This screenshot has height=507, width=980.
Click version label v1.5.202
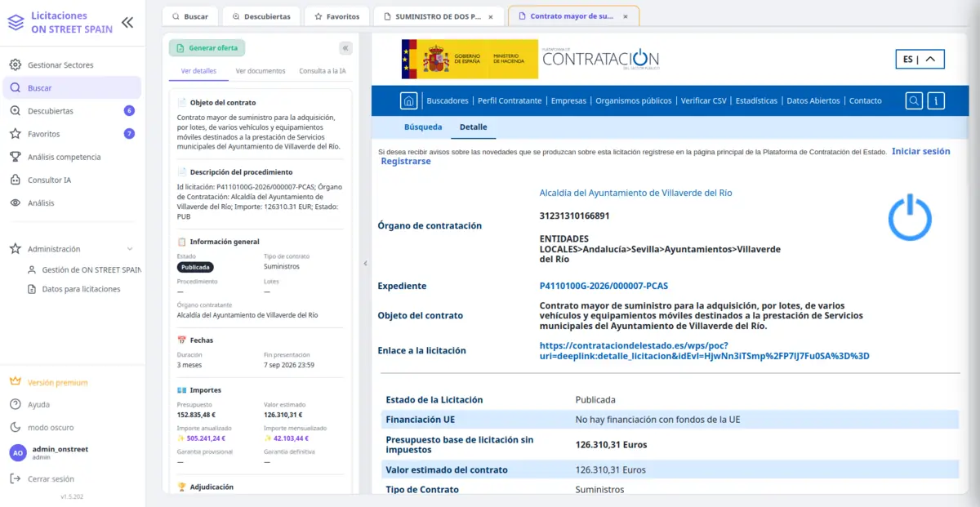(72, 496)
